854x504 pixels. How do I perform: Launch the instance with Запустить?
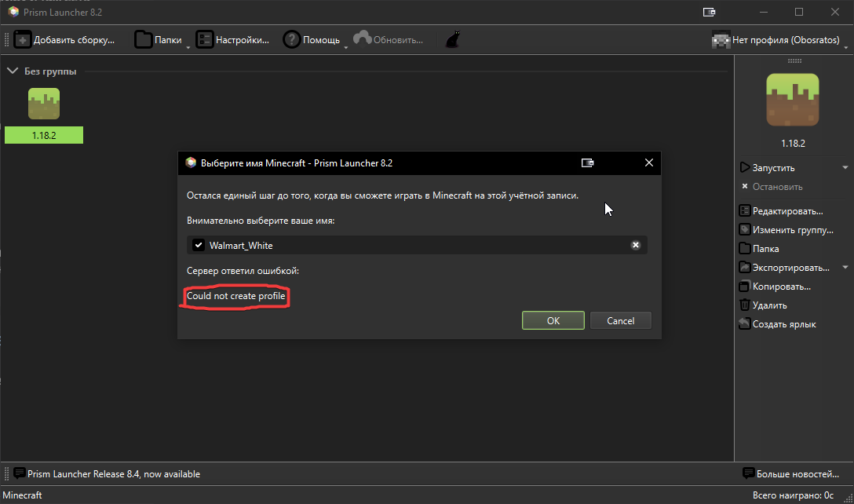(767, 168)
